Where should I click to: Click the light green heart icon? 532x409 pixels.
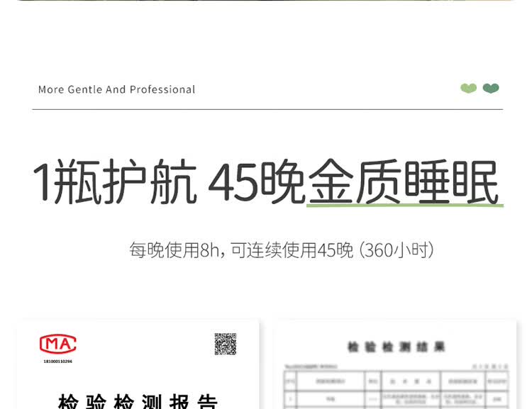point(468,88)
